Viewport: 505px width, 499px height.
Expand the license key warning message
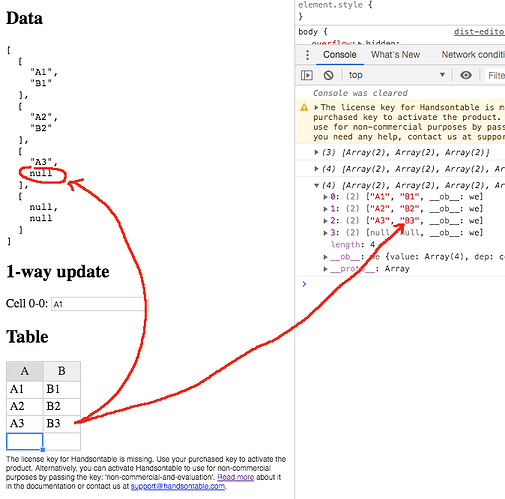(x=316, y=107)
